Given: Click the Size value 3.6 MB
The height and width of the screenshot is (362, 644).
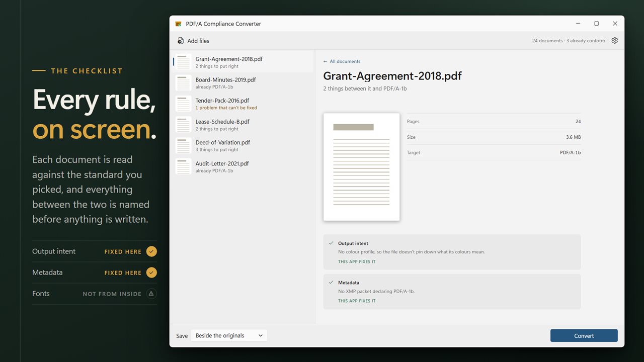Looking at the screenshot, I should (x=574, y=137).
